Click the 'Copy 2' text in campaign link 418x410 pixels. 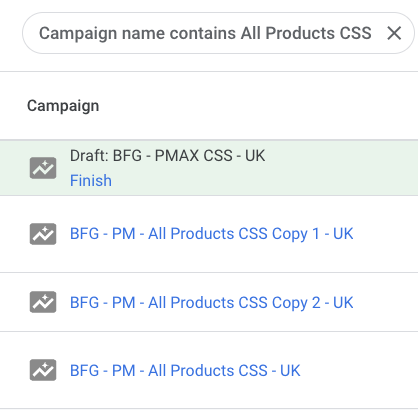(296, 303)
